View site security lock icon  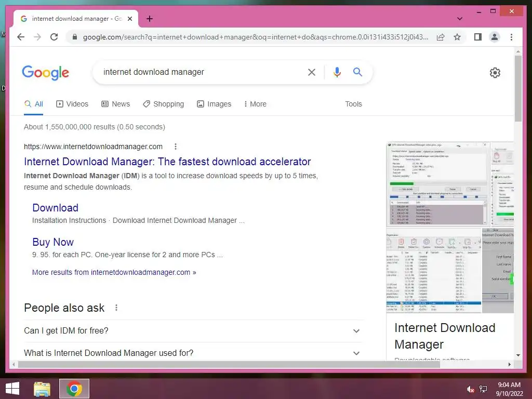75,37
